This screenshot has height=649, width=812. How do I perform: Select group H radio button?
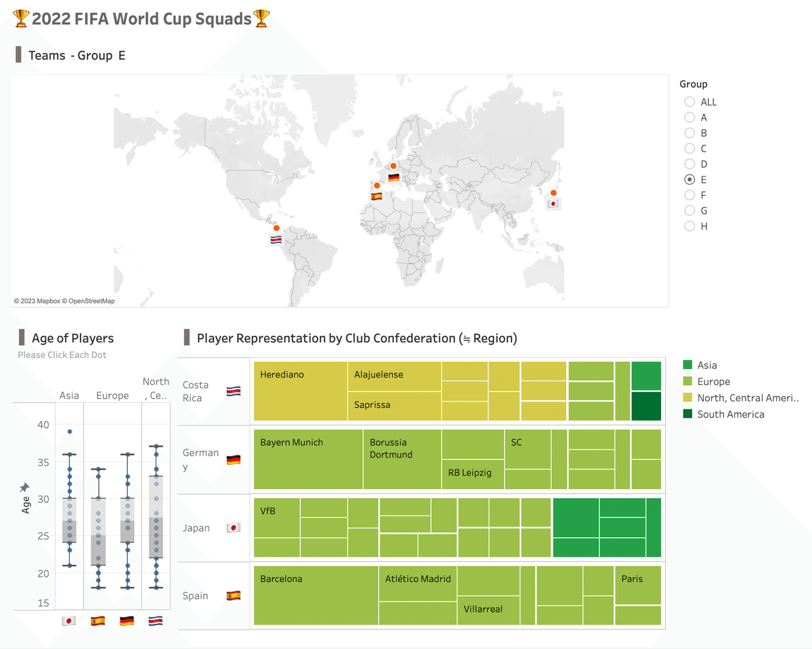coord(690,226)
